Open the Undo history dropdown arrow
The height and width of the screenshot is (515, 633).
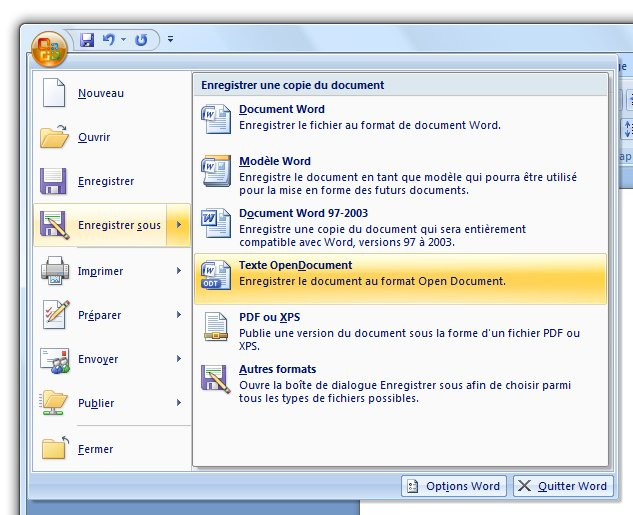[x=123, y=40]
